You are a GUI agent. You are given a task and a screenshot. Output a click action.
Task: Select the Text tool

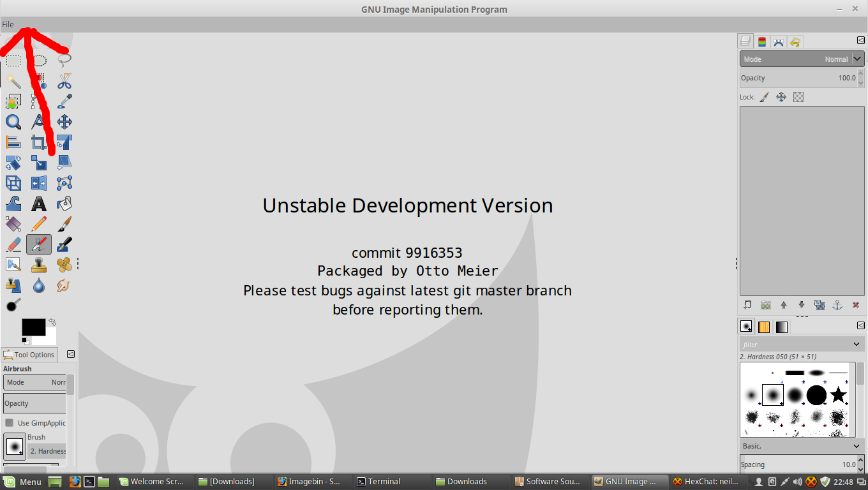(x=39, y=204)
